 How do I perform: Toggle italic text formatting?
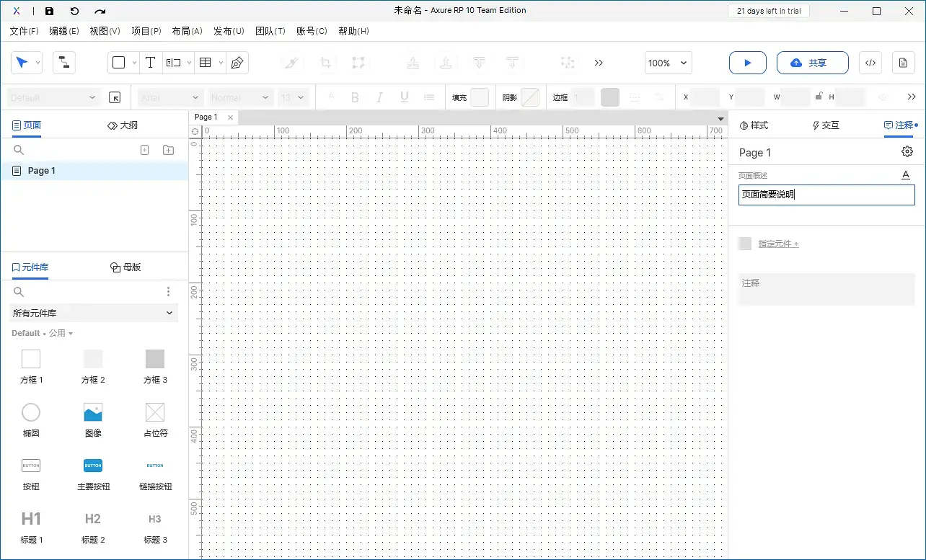click(379, 97)
